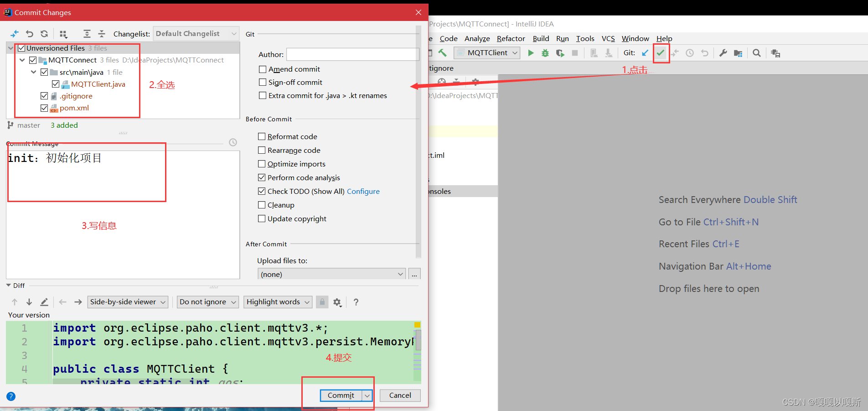
Task: Open the Do not ignore dropdown
Action: (x=207, y=302)
